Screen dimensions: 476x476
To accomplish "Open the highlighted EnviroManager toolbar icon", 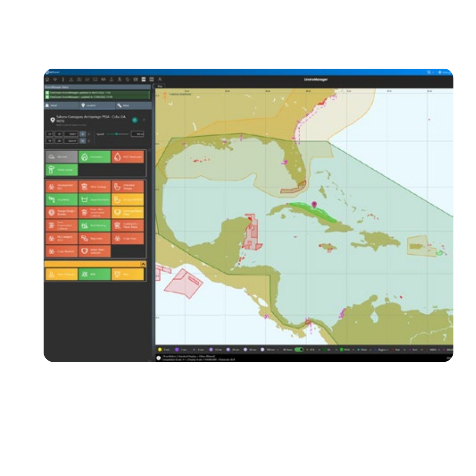I will (x=143, y=79).
